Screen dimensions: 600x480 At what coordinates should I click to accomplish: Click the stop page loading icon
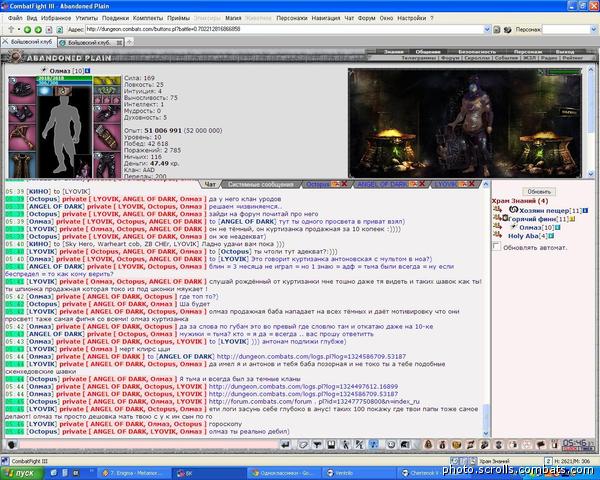tap(49, 29)
